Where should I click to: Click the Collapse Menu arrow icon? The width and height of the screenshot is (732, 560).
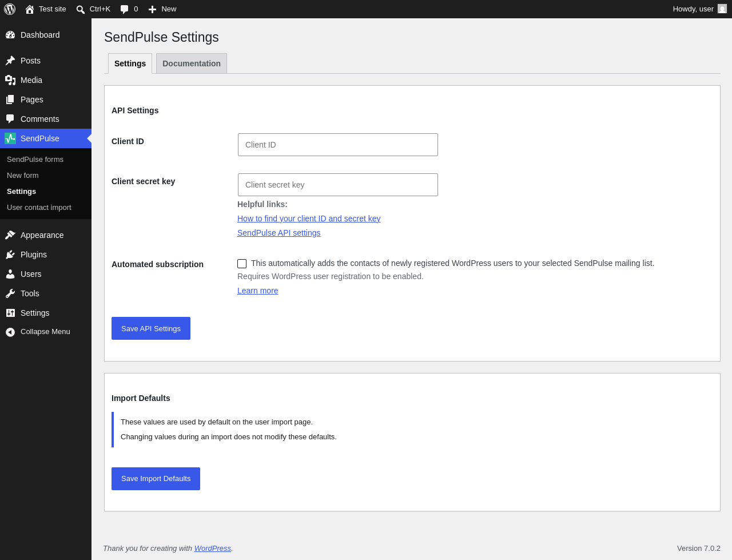click(x=10, y=332)
